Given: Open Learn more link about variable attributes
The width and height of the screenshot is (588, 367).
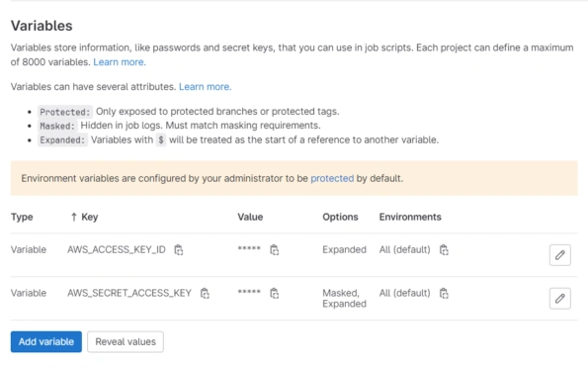Looking at the screenshot, I should (206, 87).
